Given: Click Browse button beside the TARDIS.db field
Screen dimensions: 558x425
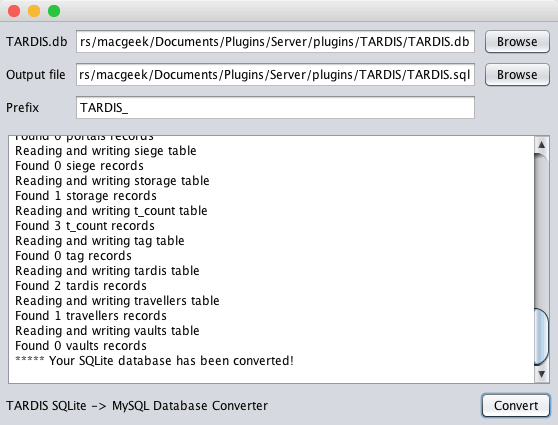Looking at the screenshot, I should click(517, 42).
